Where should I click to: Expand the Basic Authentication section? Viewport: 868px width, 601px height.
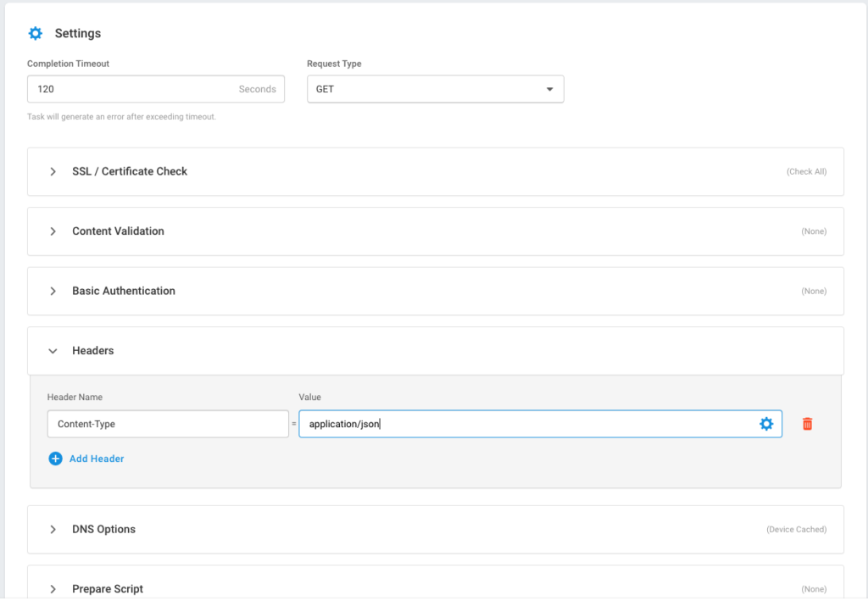tap(53, 291)
